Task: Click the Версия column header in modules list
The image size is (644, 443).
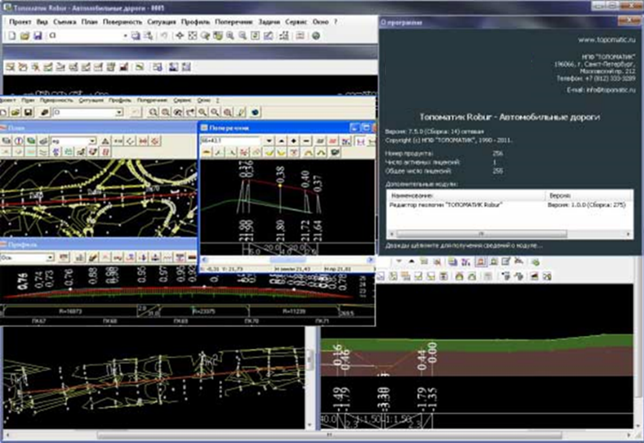Action: [x=589, y=195]
